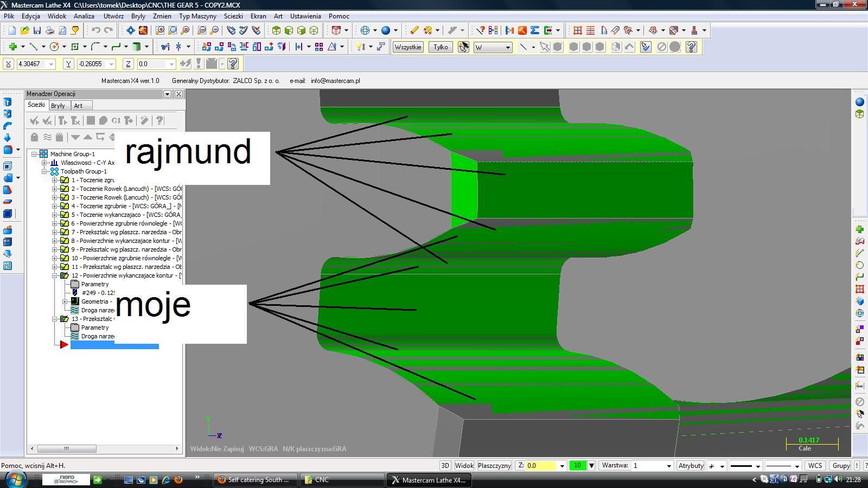Open a file with the folder icon
This screenshot has height=488, width=868.
(x=24, y=30)
